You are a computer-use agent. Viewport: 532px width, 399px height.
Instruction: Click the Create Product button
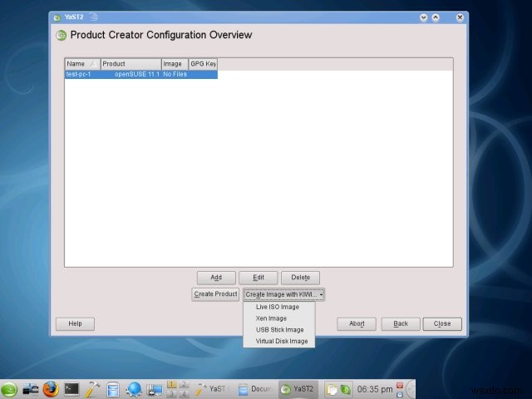pyautogui.click(x=215, y=294)
